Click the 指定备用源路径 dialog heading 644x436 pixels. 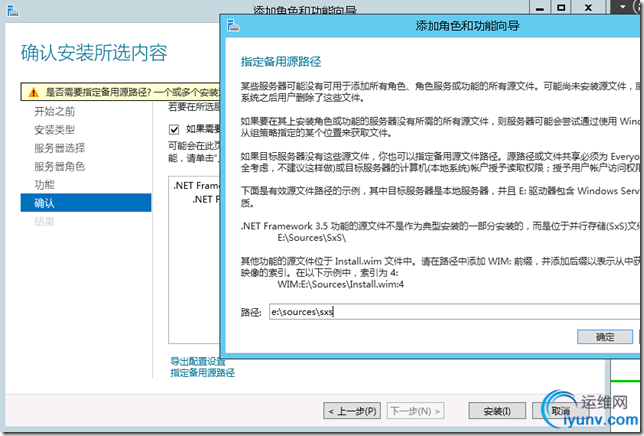point(281,62)
